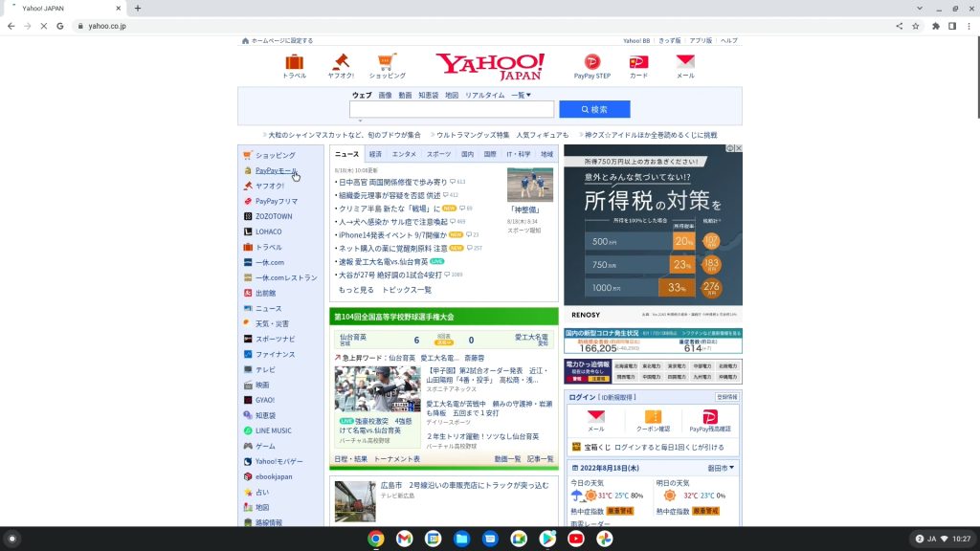Click the ヤフオク! gavel icon in header
Viewport: 980px width, 551px height.
click(x=341, y=62)
